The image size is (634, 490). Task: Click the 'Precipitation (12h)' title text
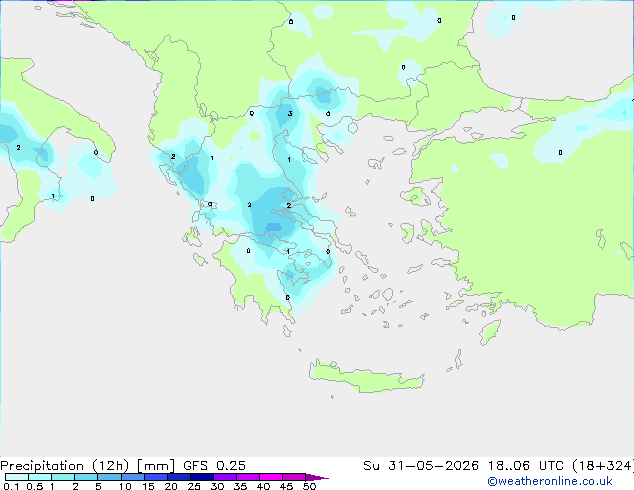[65, 466]
